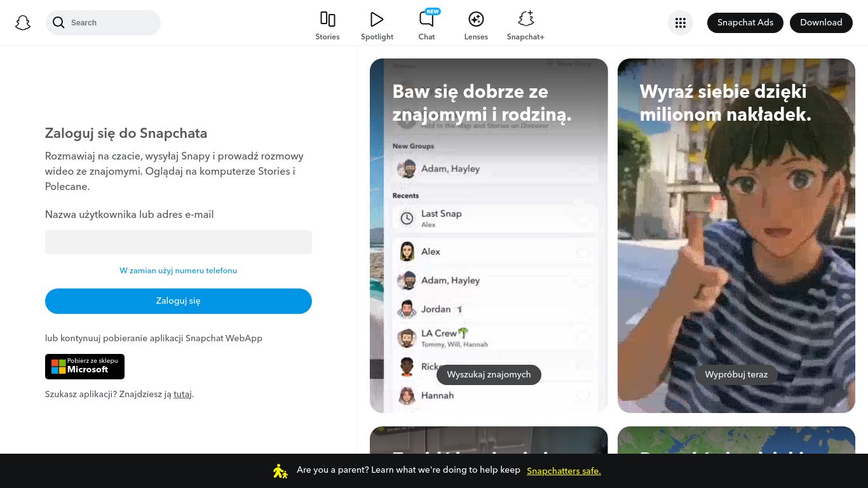Viewport: 868px width, 488px height.
Task: Click the NEW badge on Chat
Action: (x=433, y=11)
